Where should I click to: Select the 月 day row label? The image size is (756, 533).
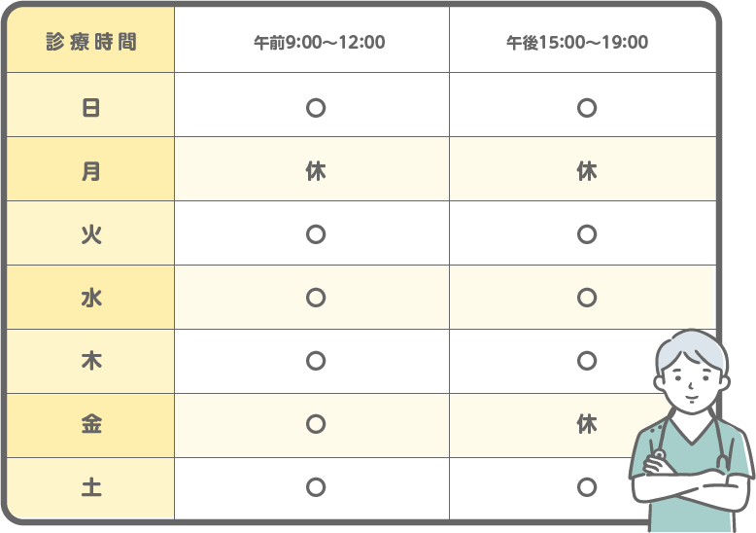[91, 171]
